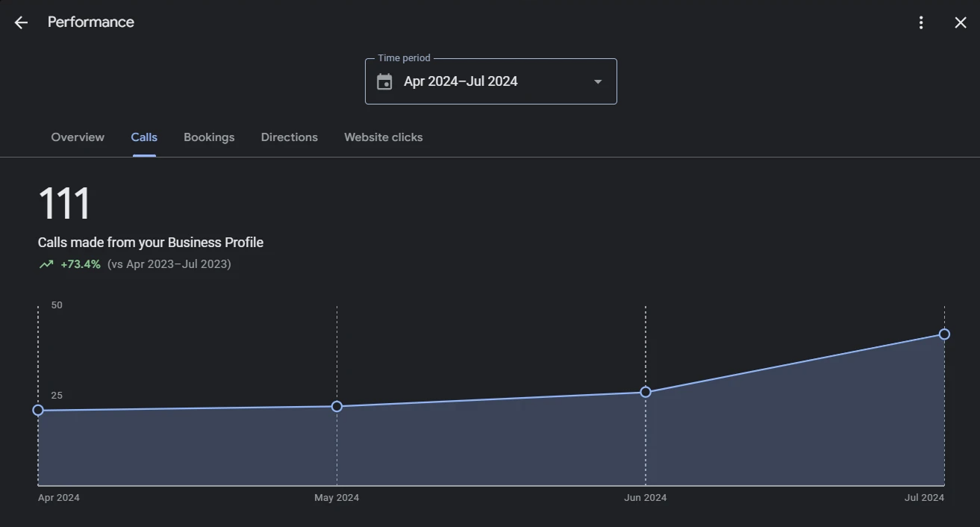The width and height of the screenshot is (980, 527).
Task: Click the vs Apr 2023–Jul 2023 comparison text
Action: [169, 264]
